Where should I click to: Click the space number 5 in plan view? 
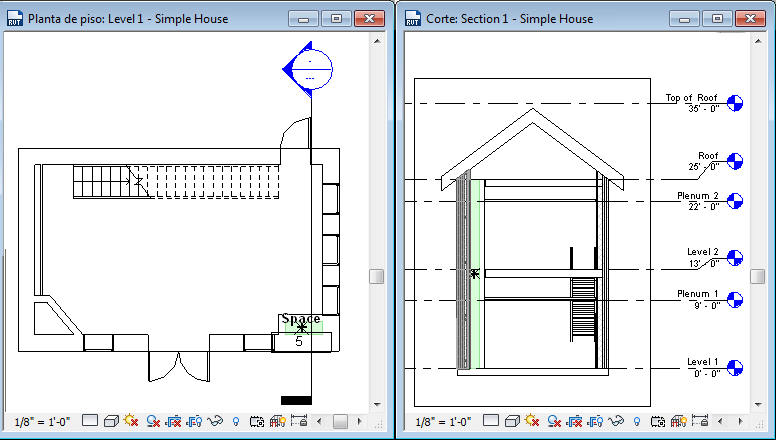(299, 341)
